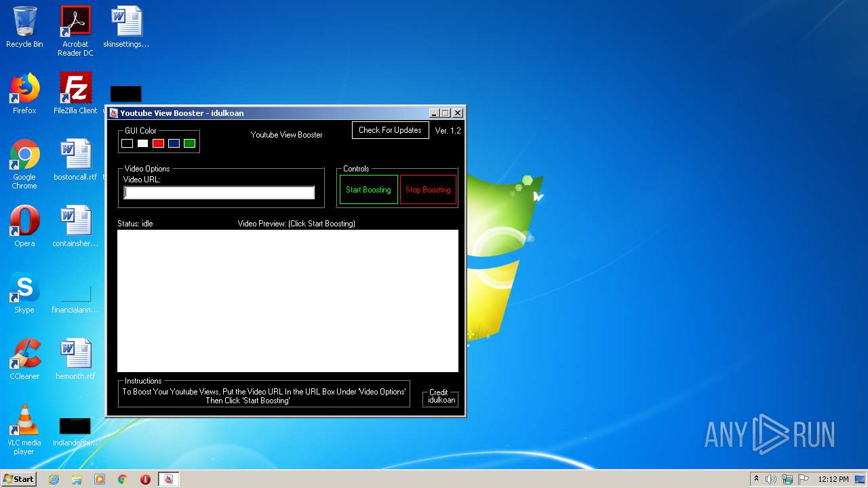Image resolution: width=868 pixels, height=488 pixels.
Task: Click the 'Status: idle' text
Action: coord(135,224)
